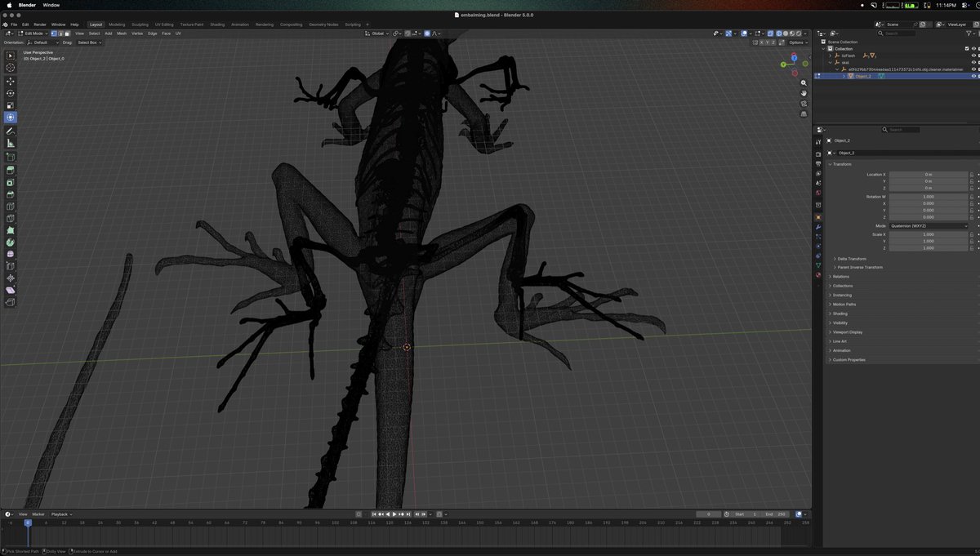Click the Scale Z value field
The width and height of the screenshot is (980, 556).
pyautogui.click(x=929, y=248)
